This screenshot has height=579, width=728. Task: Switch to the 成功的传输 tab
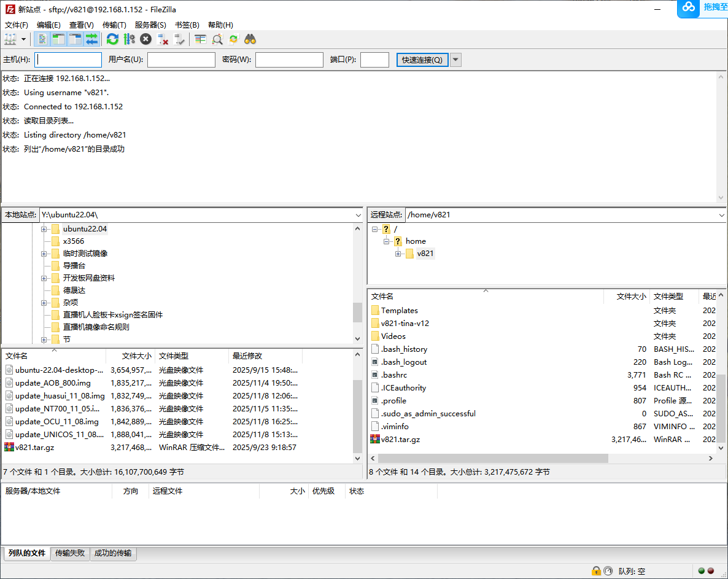pos(113,553)
